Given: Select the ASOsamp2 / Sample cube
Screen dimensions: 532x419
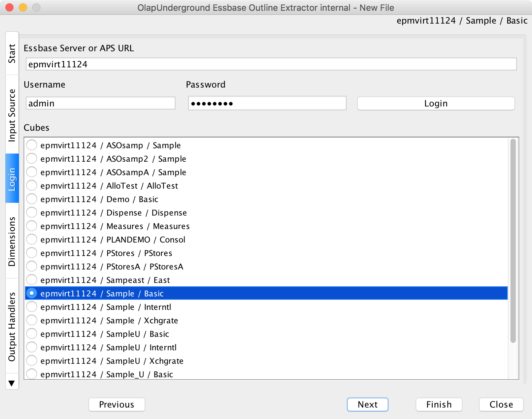Looking at the screenshot, I should coord(32,159).
